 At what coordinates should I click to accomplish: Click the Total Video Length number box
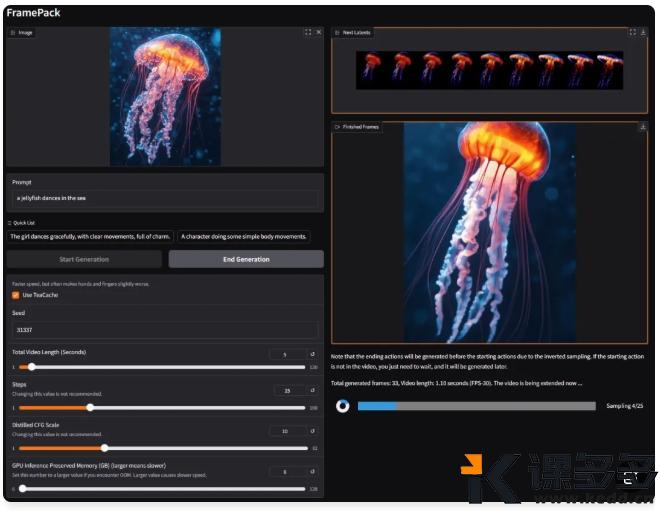click(285, 354)
